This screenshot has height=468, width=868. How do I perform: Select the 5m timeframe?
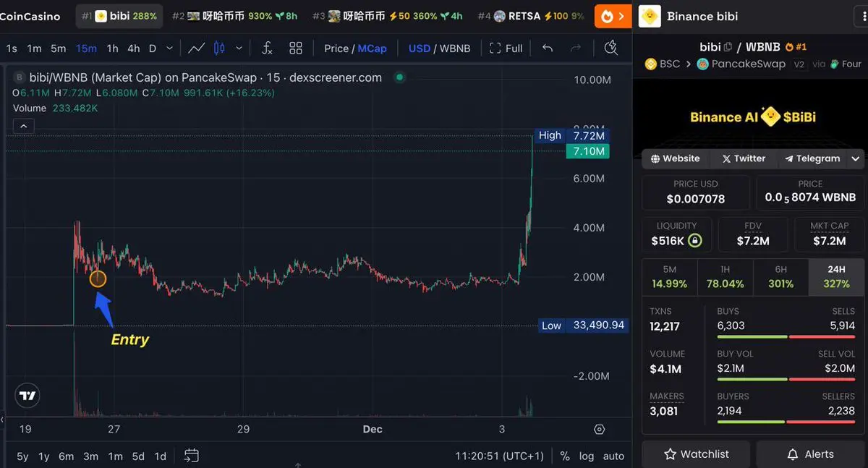click(58, 48)
